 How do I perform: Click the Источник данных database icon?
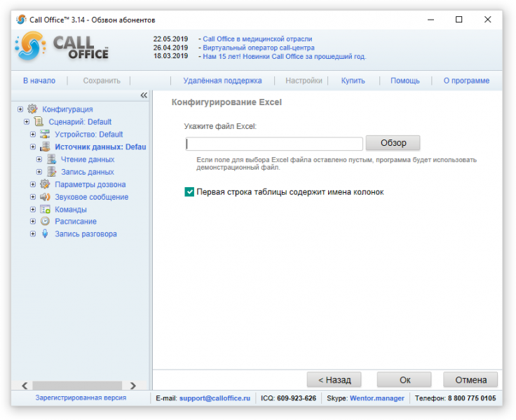[x=45, y=147]
